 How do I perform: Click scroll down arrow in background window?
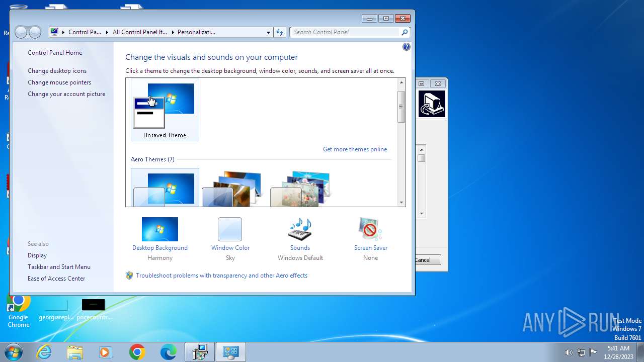(x=422, y=213)
